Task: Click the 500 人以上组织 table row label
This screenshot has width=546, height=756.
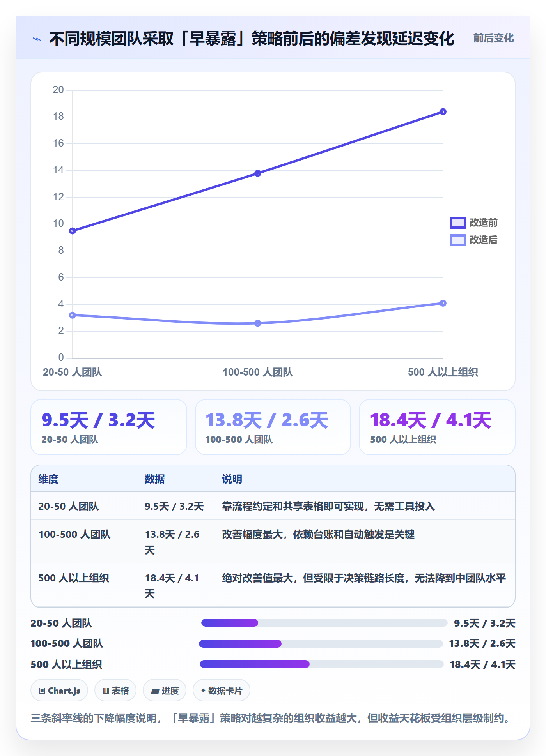Action: coord(74,578)
